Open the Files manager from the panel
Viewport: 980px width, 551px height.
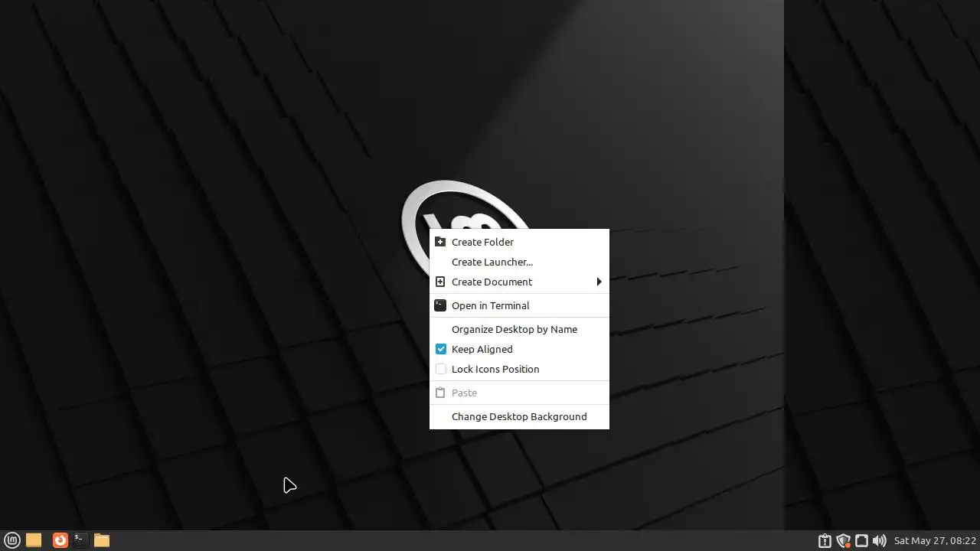pyautogui.click(x=102, y=540)
